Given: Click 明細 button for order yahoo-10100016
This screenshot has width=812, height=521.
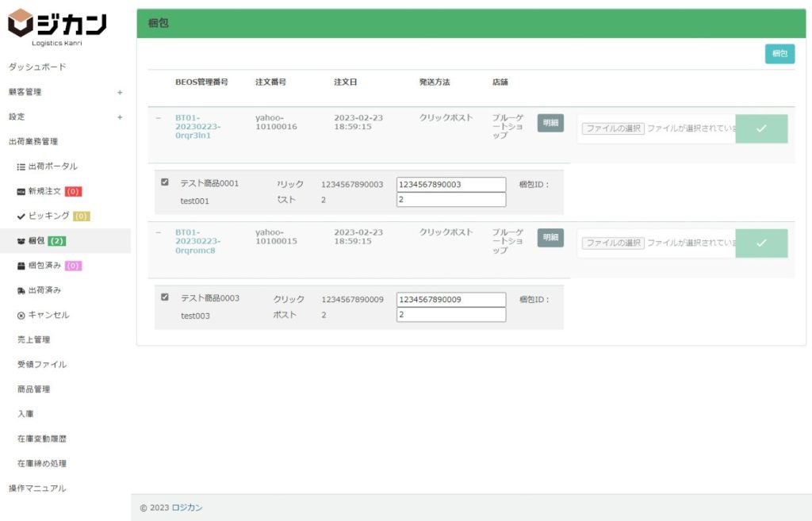Looking at the screenshot, I should pos(550,123).
